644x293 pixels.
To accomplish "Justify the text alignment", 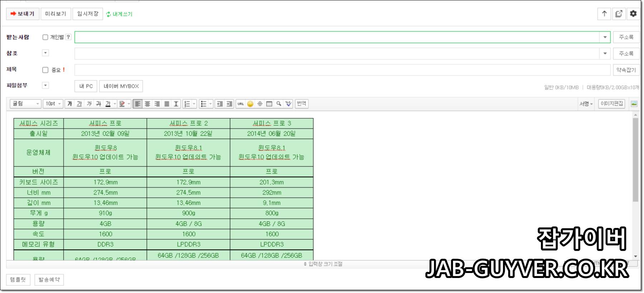I will (166, 104).
